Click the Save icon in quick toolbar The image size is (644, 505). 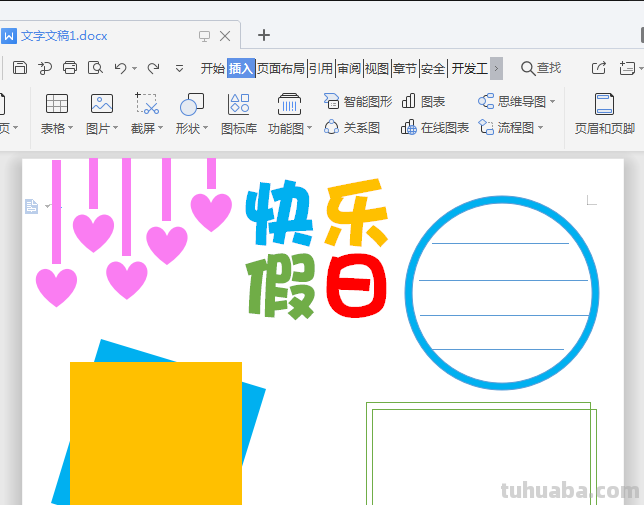(x=20, y=68)
